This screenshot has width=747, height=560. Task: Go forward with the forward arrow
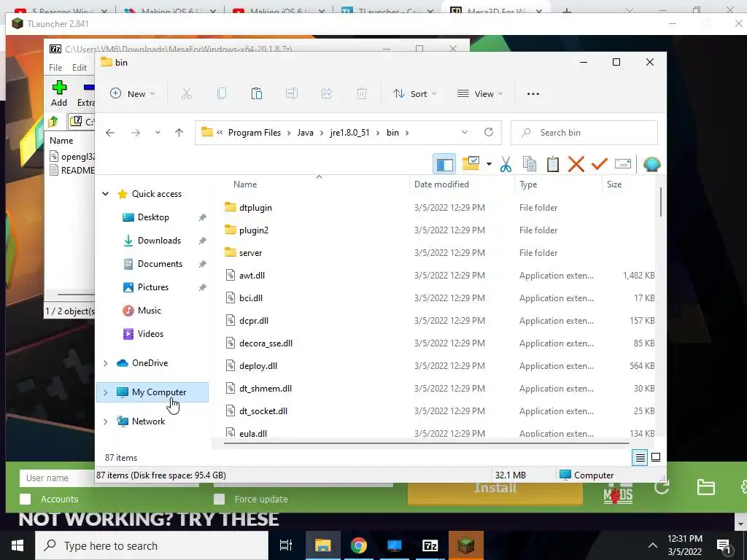click(x=136, y=133)
